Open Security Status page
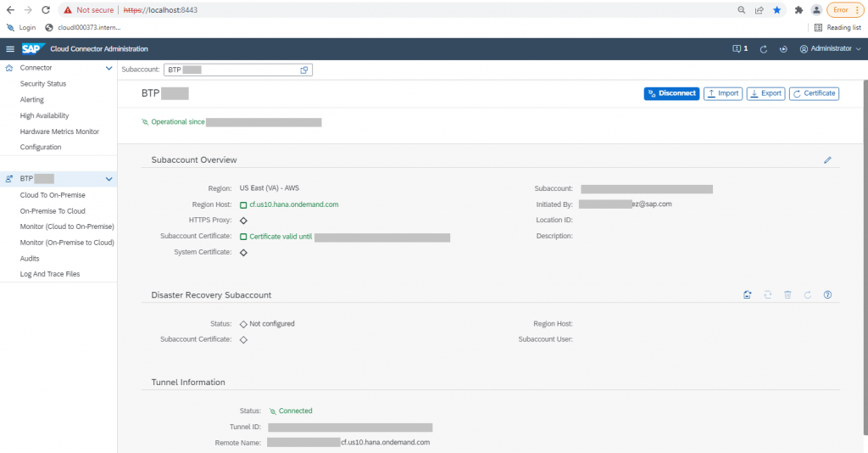868x453 pixels. 43,84
